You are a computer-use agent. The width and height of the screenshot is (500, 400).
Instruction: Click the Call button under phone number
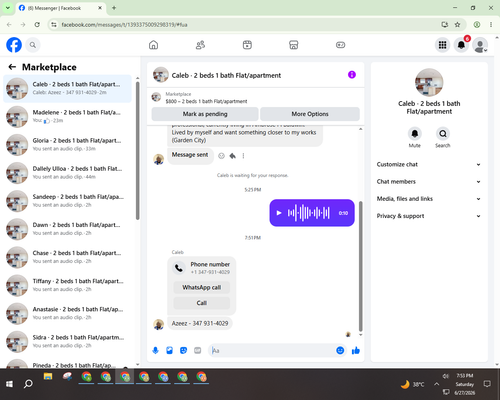coord(201,303)
